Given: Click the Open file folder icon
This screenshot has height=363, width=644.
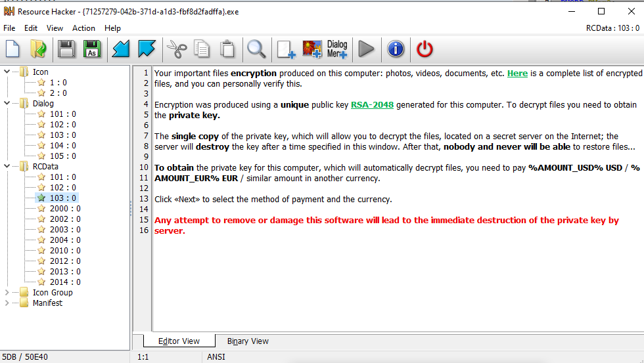Looking at the screenshot, I should [x=39, y=49].
